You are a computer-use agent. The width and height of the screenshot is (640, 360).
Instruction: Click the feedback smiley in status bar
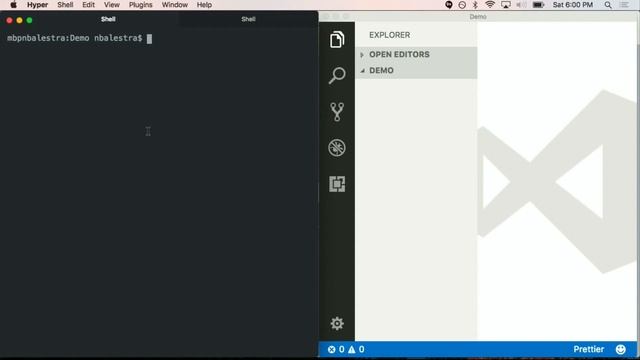[620, 349]
